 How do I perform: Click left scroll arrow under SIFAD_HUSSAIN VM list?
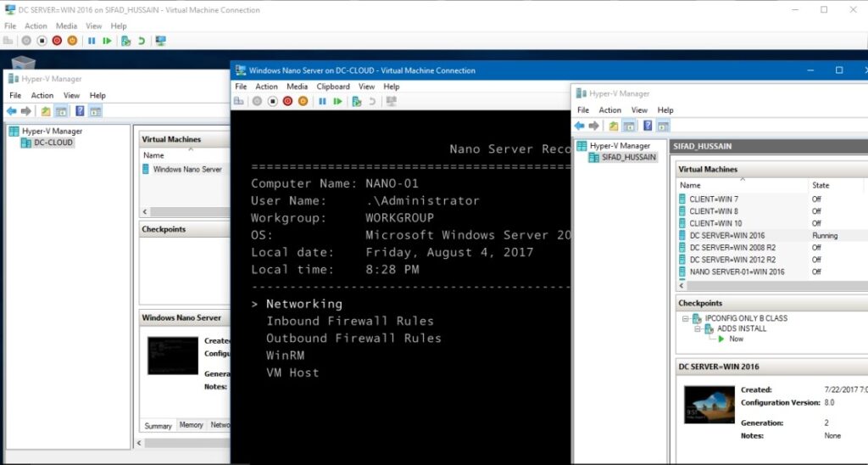point(682,286)
